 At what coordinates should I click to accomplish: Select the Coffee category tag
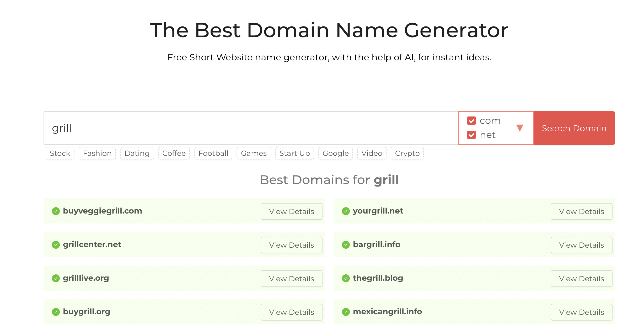174,153
